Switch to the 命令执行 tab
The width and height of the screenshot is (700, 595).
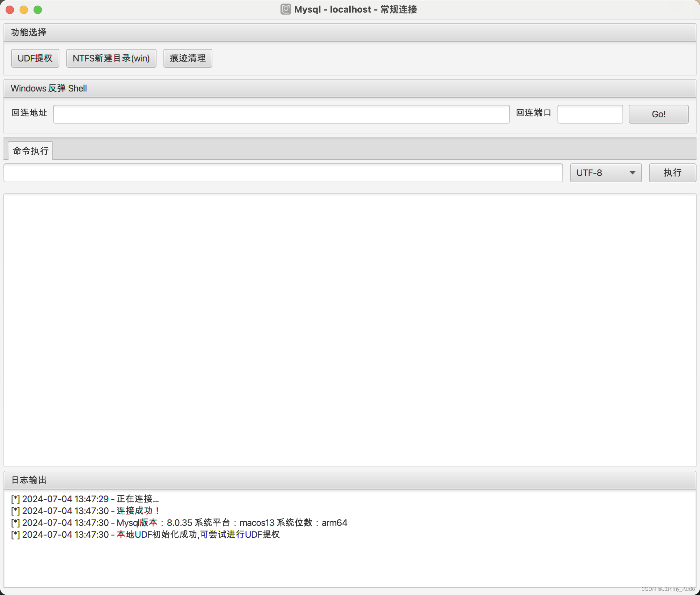pos(30,150)
